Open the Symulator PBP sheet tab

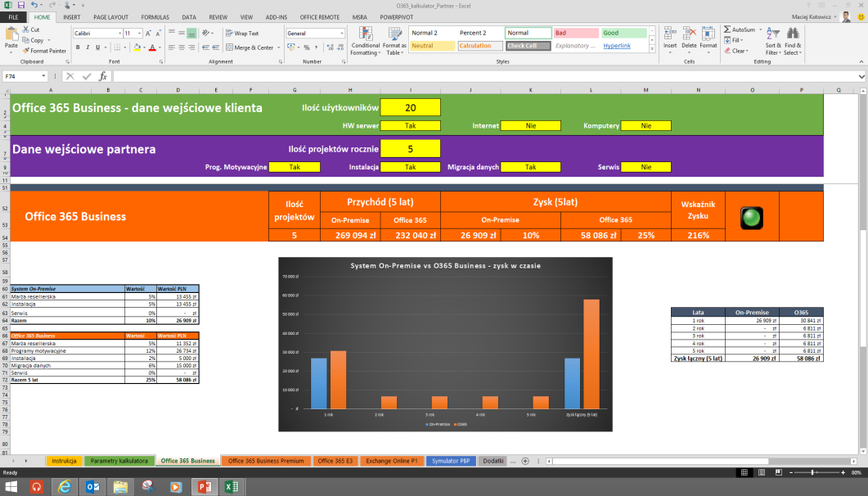pos(451,461)
